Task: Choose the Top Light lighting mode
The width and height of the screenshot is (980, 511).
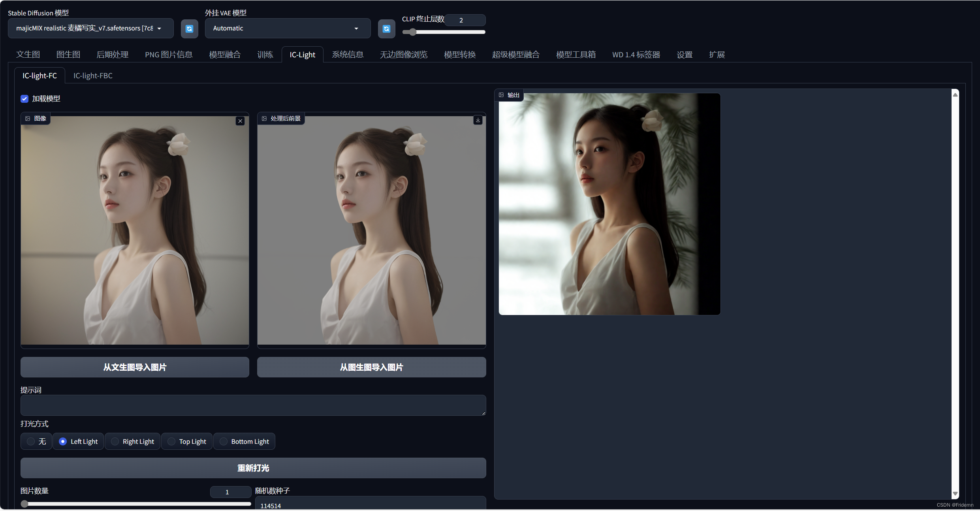Action: (171, 441)
